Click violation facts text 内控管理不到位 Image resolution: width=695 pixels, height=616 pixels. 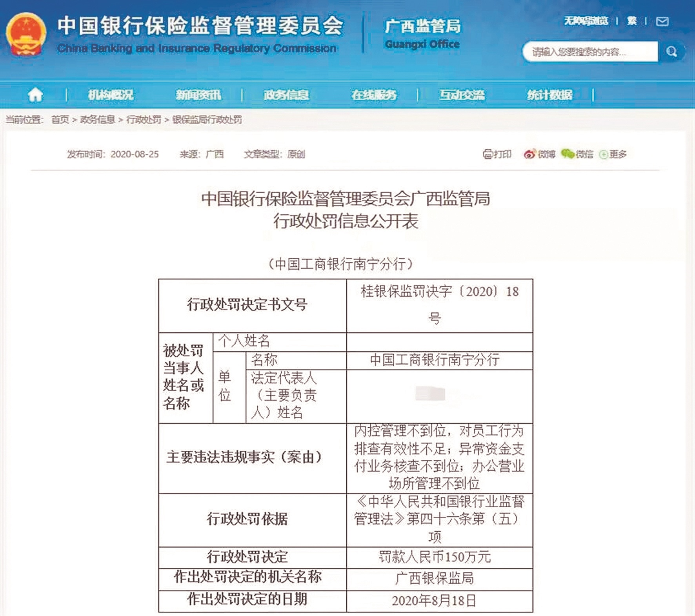point(440,458)
